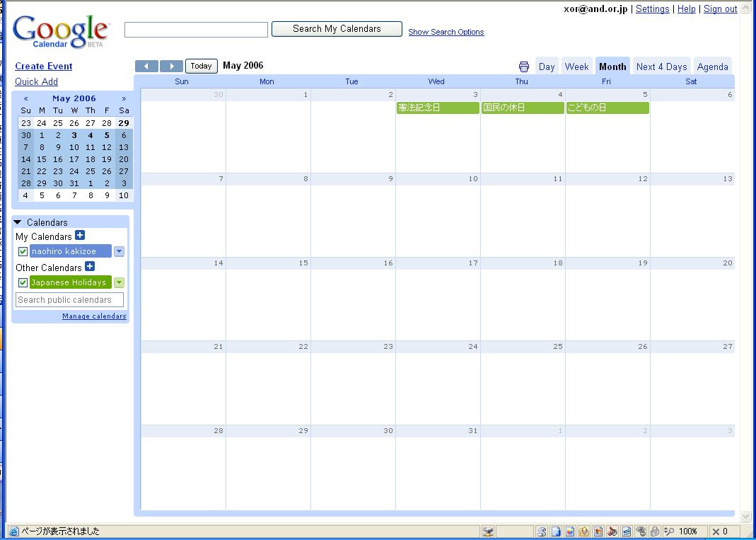The height and width of the screenshot is (540, 756).
Task: Select day 17 in the mini calendar
Action: [x=74, y=159]
